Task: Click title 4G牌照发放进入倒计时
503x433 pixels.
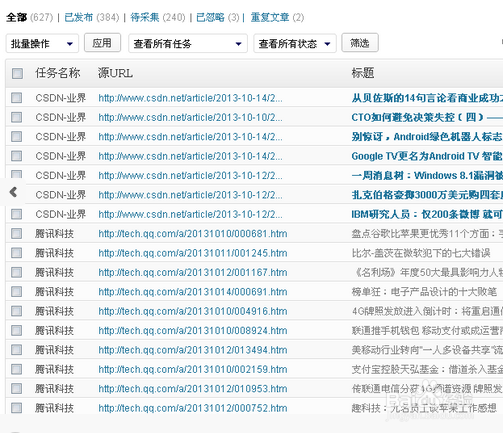Action: [427, 311]
